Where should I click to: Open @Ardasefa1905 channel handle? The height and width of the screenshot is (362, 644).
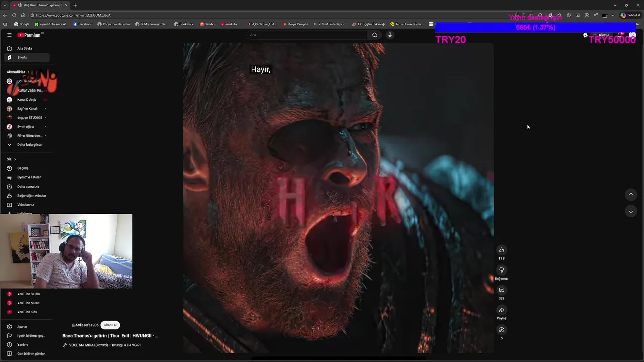(x=85, y=325)
